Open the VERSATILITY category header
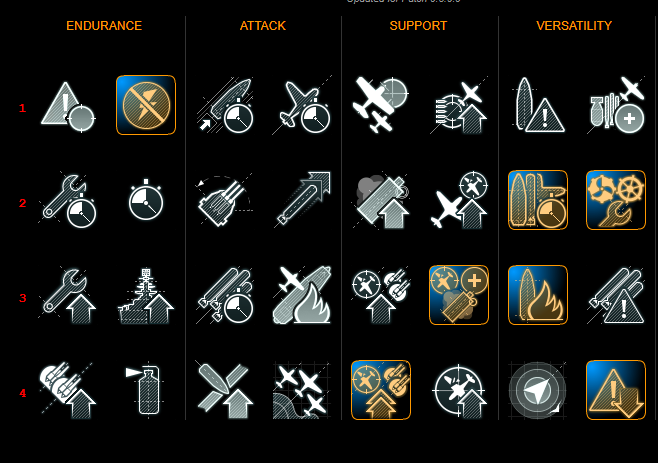 click(x=574, y=26)
